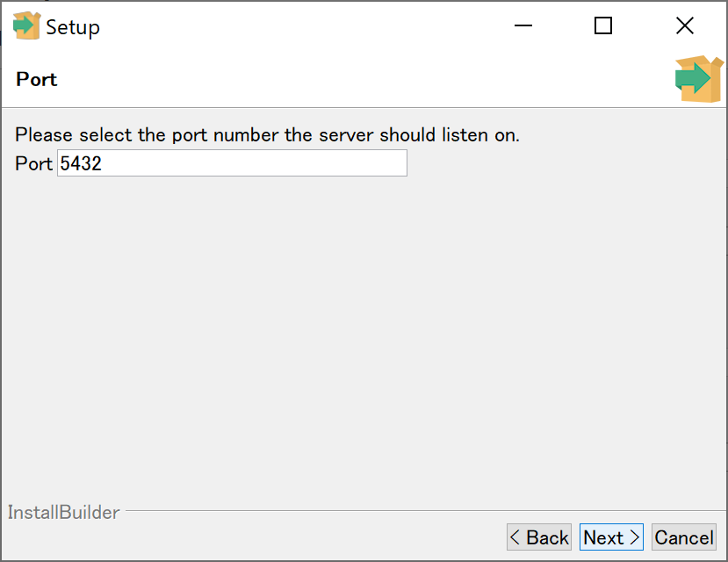
Task: Click the box-with-arrow installer logo in header
Action: [698, 80]
